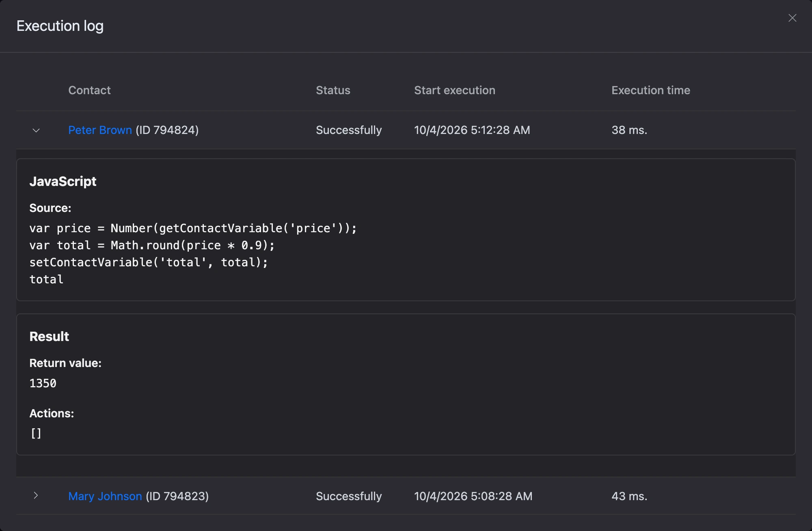
Task: Click the 38 ms. execution time
Action: click(629, 130)
